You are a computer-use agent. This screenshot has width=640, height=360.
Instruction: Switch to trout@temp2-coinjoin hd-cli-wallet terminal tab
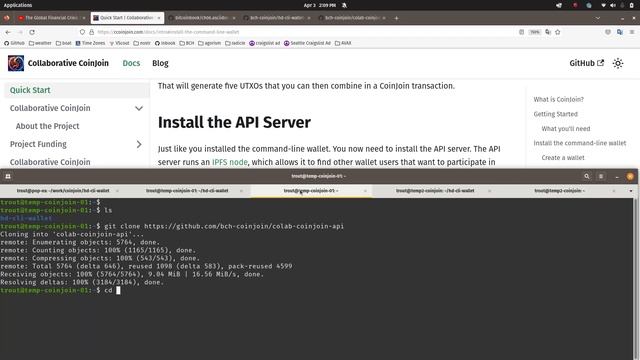click(x=435, y=191)
